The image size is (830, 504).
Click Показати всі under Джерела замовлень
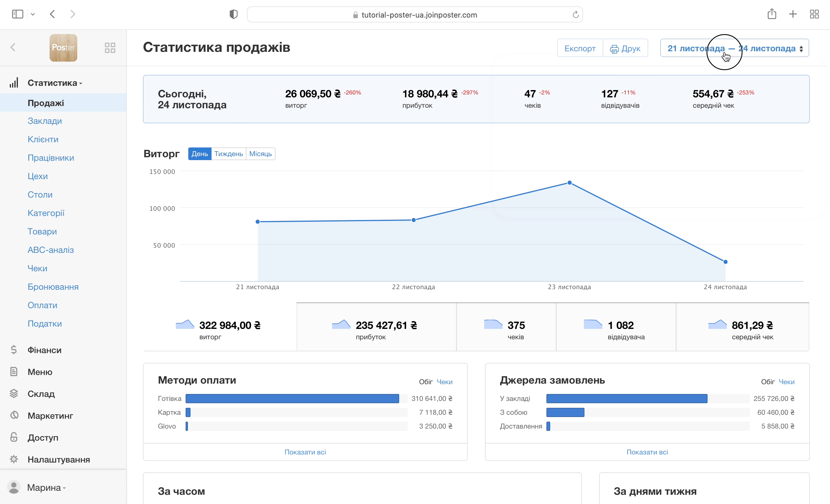pyautogui.click(x=647, y=452)
